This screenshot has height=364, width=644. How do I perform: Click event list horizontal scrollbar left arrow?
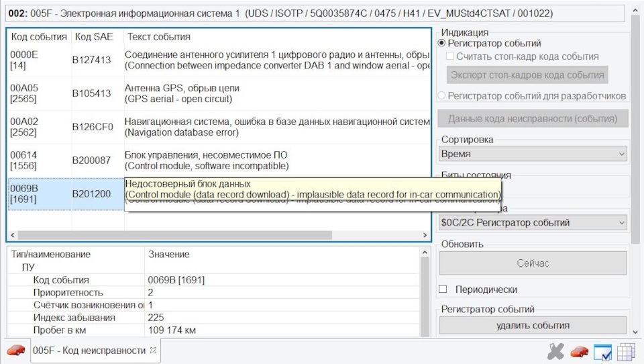[x=12, y=235]
